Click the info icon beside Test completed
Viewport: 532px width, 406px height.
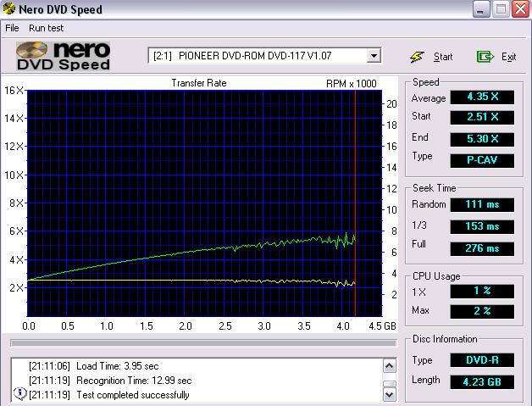(x=19, y=394)
